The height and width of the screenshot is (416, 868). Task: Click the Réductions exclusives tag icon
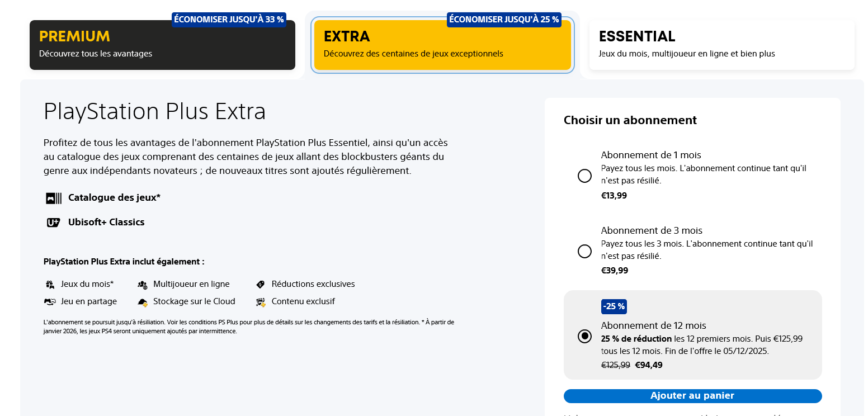[260, 284]
